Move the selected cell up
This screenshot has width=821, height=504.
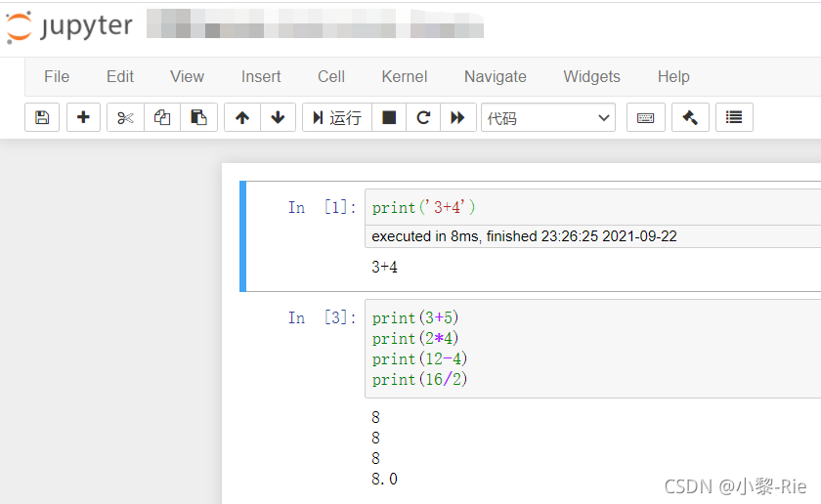point(242,117)
